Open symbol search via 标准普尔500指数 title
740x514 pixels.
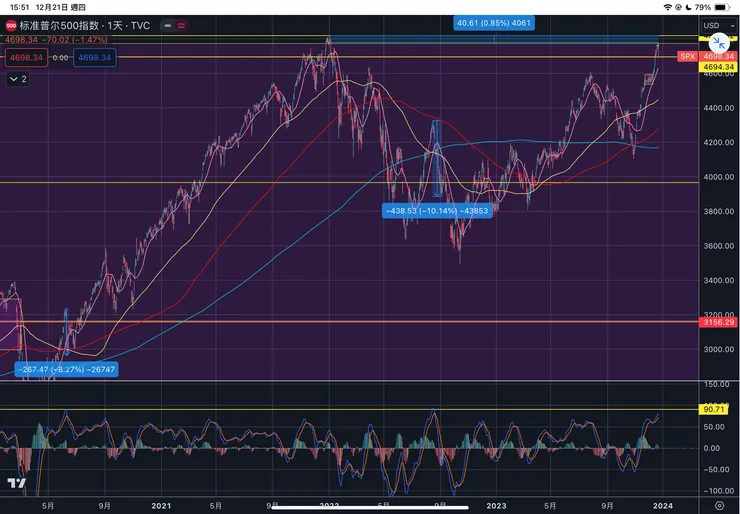(x=59, y=25)
